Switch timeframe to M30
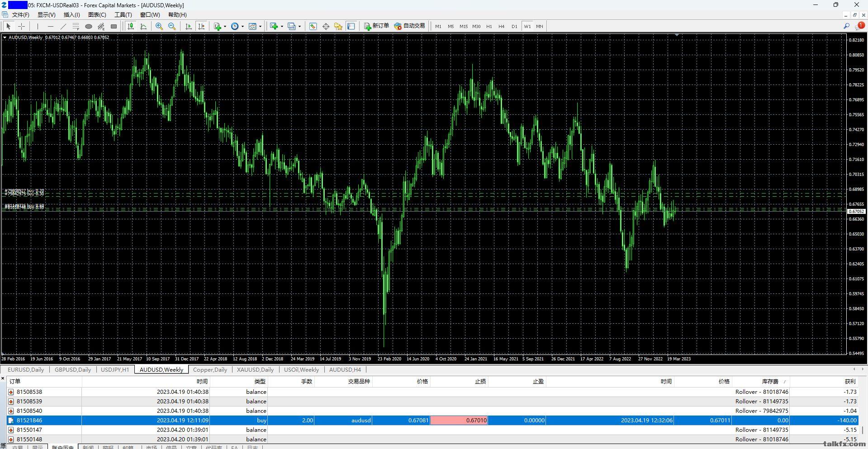Viewport: 868px width, 449px height. click(x=476, y=26)
